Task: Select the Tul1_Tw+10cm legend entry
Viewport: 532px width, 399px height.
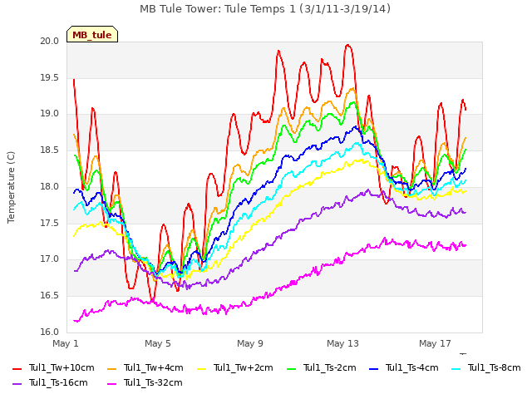Action: click(x=53, y=367)
